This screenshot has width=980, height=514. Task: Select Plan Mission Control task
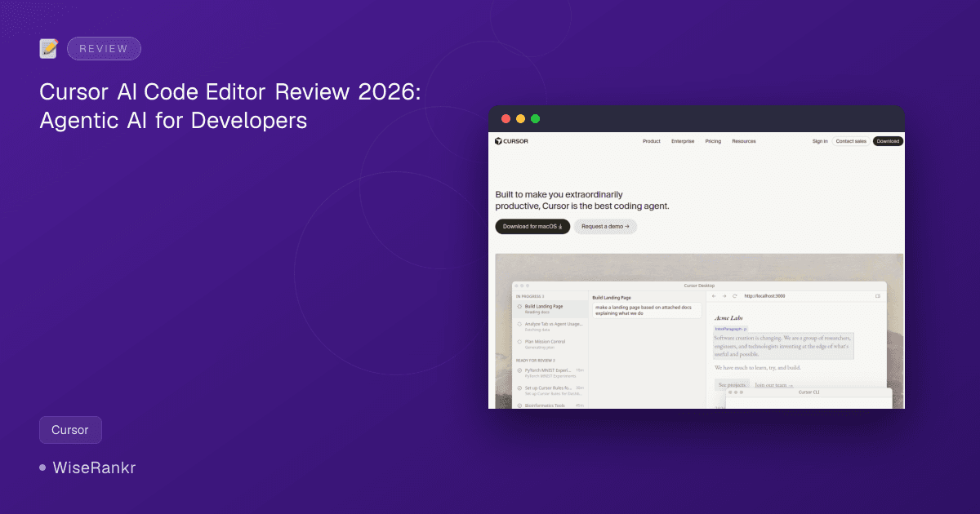[550, 344]
